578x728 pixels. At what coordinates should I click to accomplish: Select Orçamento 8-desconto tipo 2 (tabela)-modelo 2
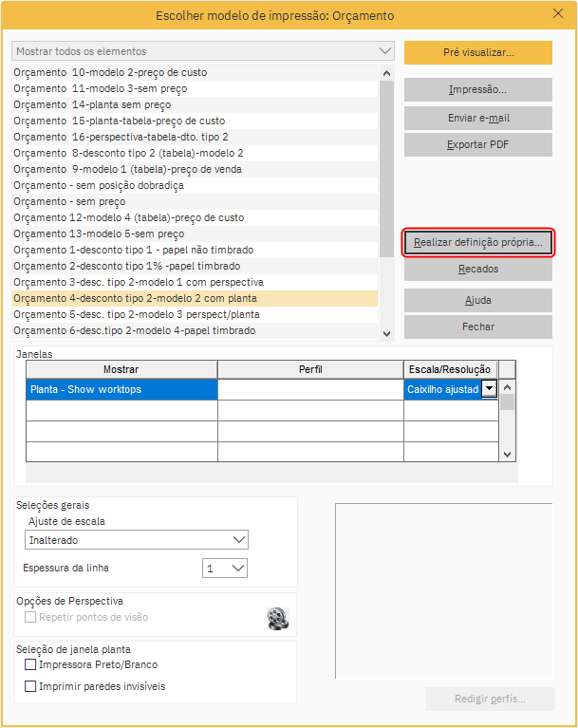click(x=195, y=153)
